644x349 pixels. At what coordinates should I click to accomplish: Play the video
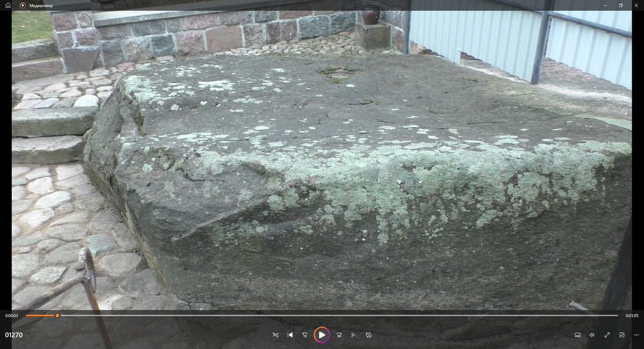tap(322, 335)
